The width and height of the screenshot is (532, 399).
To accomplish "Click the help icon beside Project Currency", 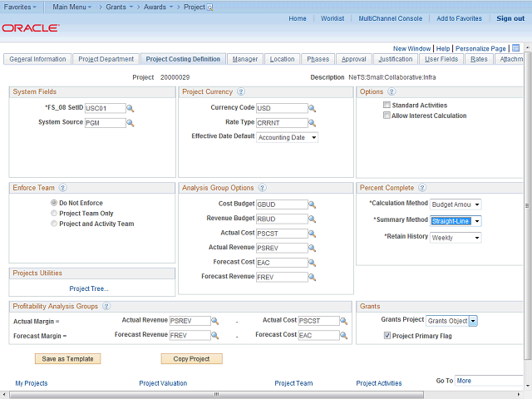I will [x=241, y=92].
